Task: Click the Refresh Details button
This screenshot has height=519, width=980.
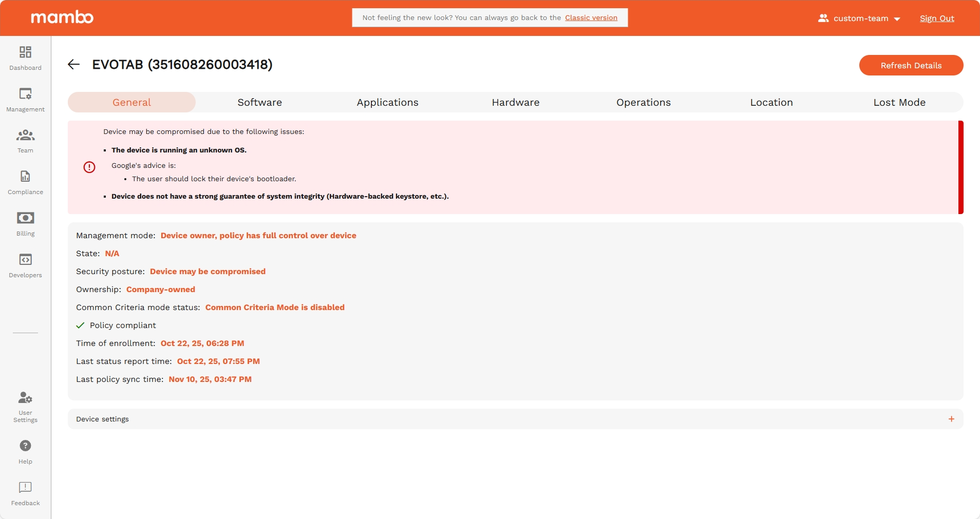Action: point(911,65)
